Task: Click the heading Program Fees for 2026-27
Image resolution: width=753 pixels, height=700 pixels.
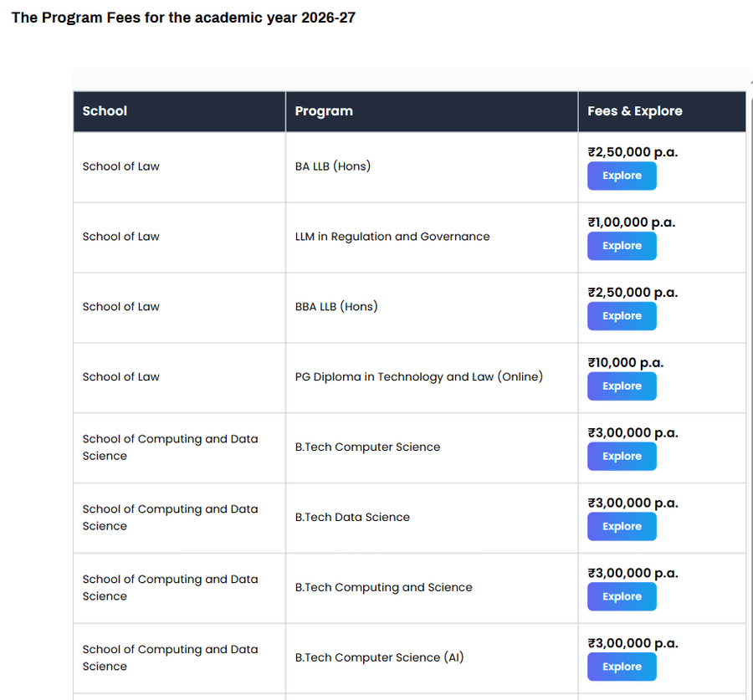Action: point(182,17)
